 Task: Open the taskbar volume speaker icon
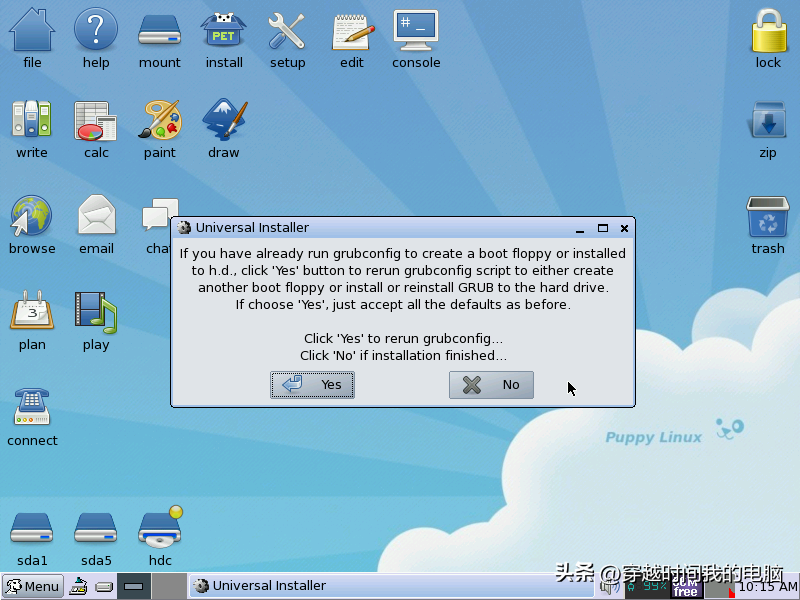coord(611,587)
